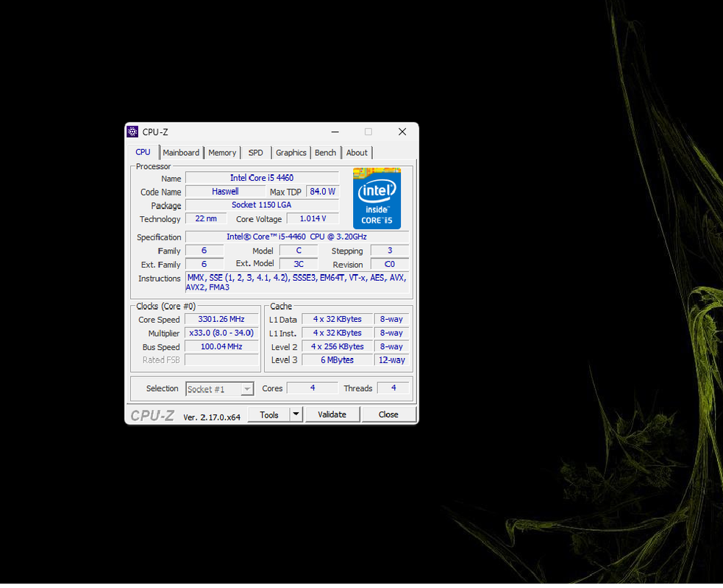Click the Ext. Family value 6
Viewport: 723px width, 588px height.
(x=204, y=264)
